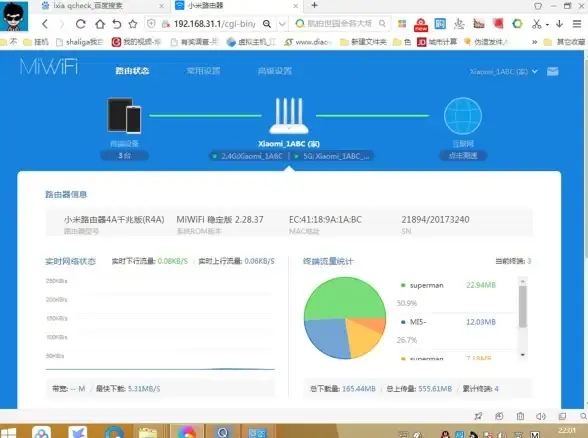Open the Windows Start button
This screenshot has height=438, width=588.
pyautogui.click(x=8, y=434)
